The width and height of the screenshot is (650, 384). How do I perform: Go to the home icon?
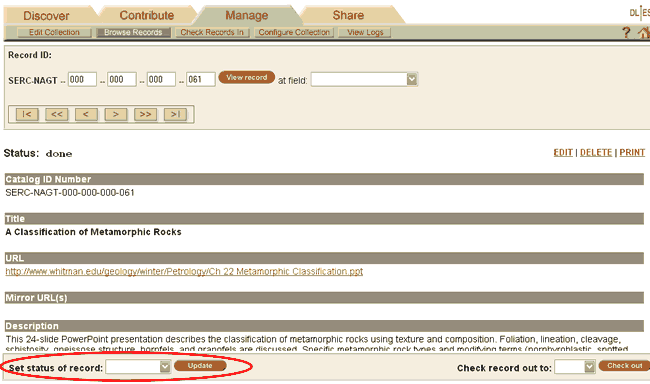644,32
